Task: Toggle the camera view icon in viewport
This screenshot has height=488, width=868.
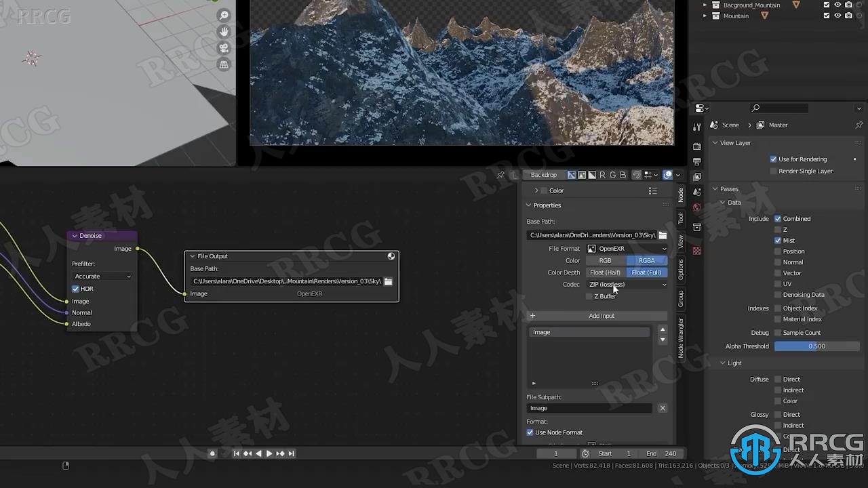Action: pos(223,48)
